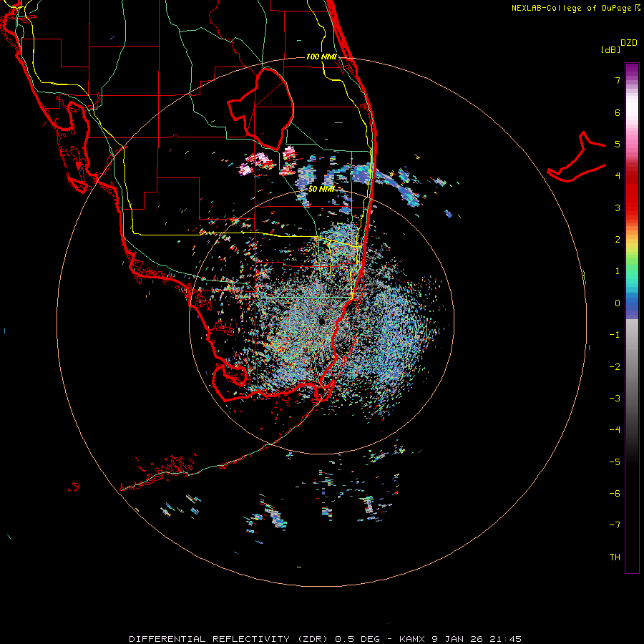Click the -5 dB value on color scale
644x644 pixels.
[x=615, y=462]
